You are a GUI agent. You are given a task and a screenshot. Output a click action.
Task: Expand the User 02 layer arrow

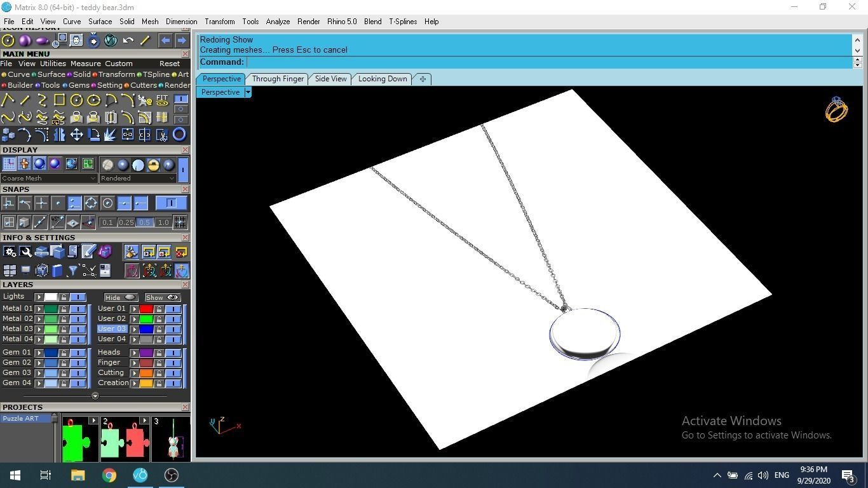pyautogui.click(x=135, y=319)
